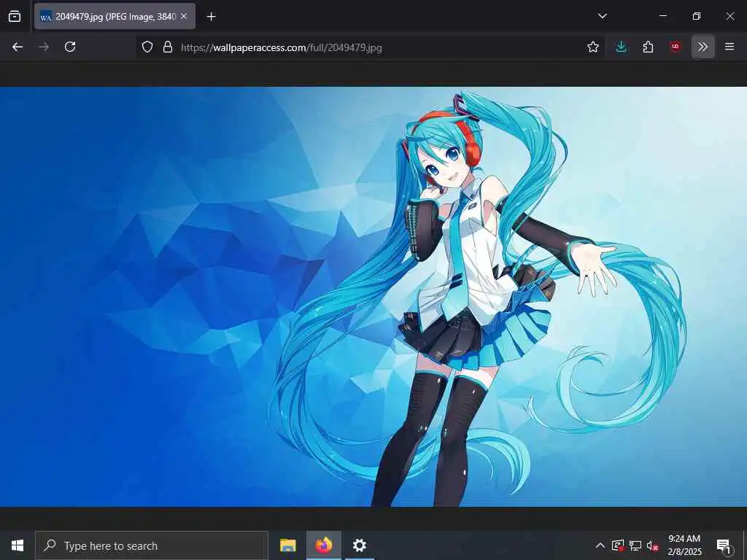Show hidden system tray icons
This screenshot has height=560, width=747.
pos(600,545)
